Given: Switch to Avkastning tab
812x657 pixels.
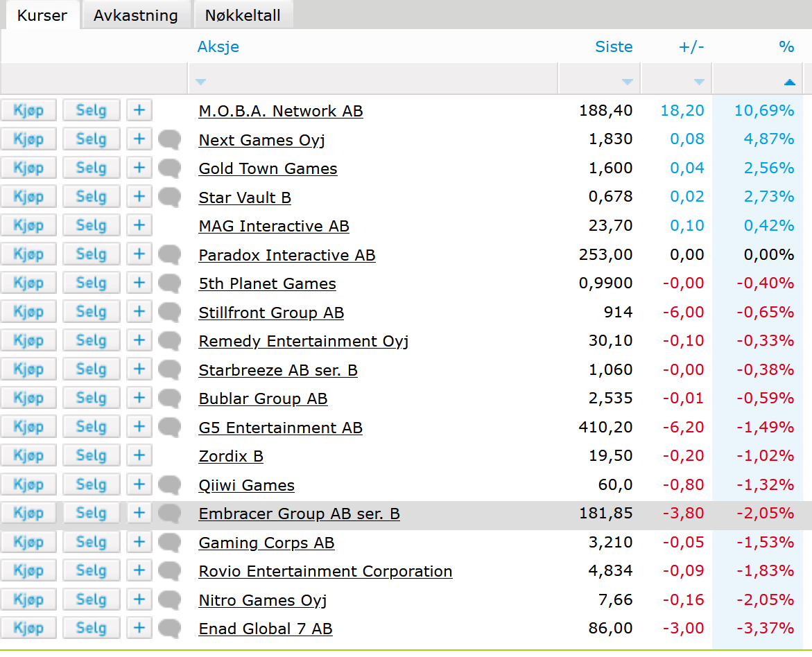Looking at the screenshot, I should pos(136,15).
